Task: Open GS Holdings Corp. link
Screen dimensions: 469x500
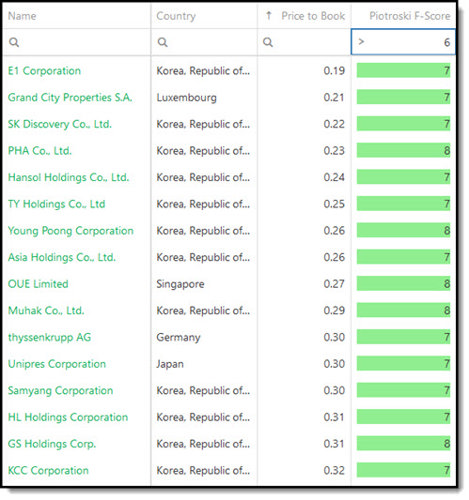Action: [52, 444]
